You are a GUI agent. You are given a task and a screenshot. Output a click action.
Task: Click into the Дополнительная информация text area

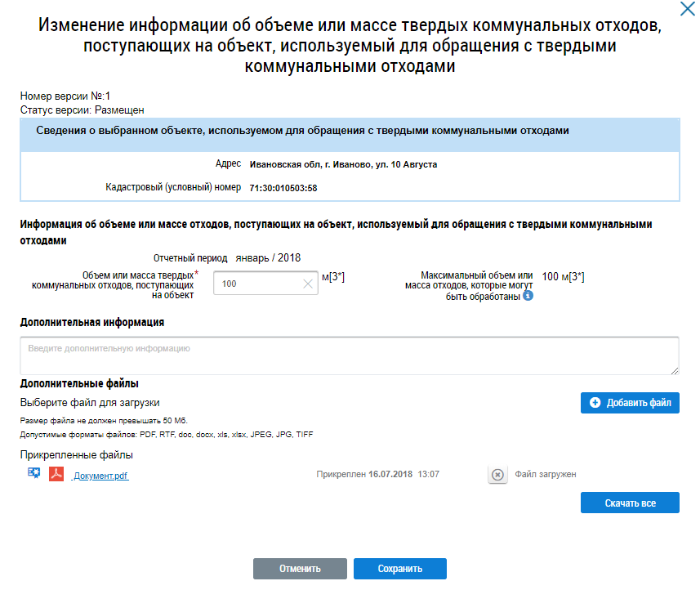click(349, 355)
